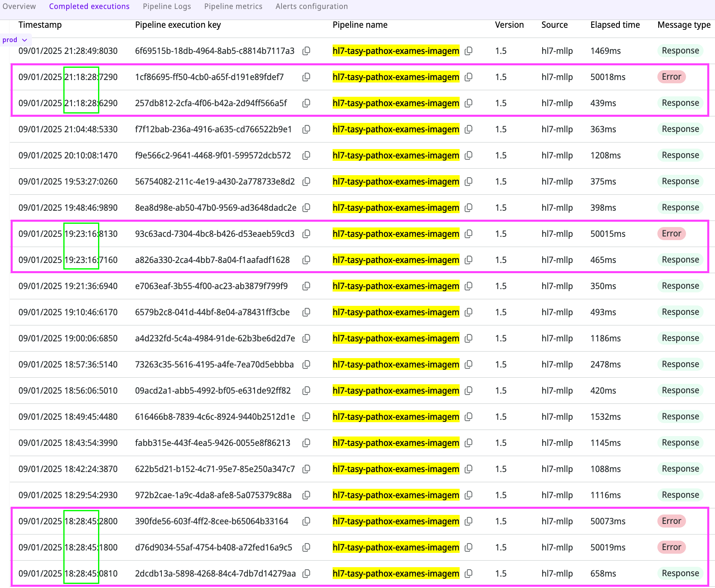Click key text 2dcdb13a-5898-4268-84c4-7db7d14279aa
This screenshot has height=588, width=715.
(215, 574)
